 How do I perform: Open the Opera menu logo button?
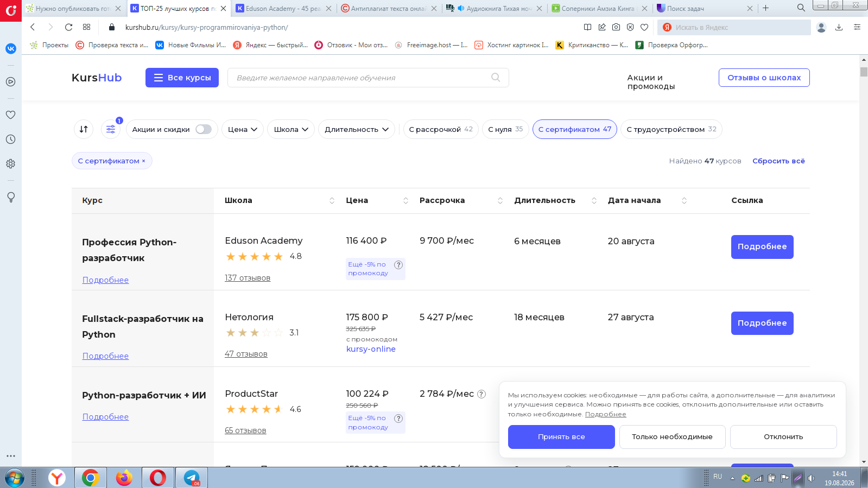[x=11, y=10]
